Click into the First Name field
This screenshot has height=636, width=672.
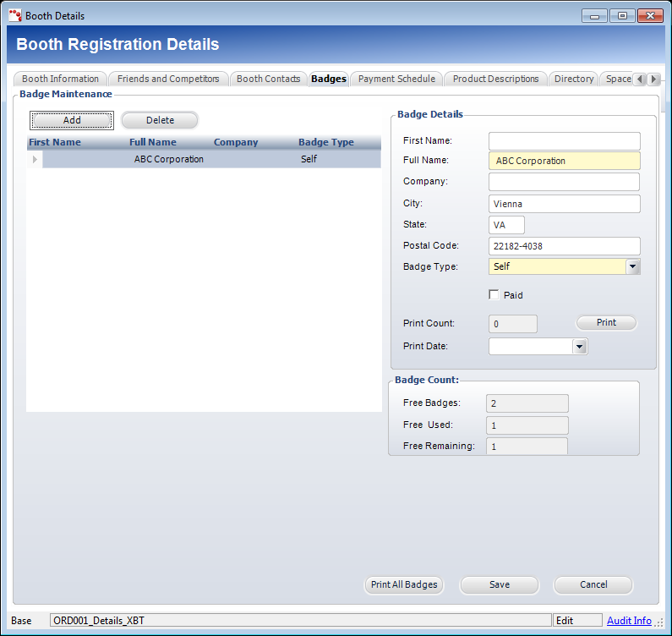pos(564,140)
